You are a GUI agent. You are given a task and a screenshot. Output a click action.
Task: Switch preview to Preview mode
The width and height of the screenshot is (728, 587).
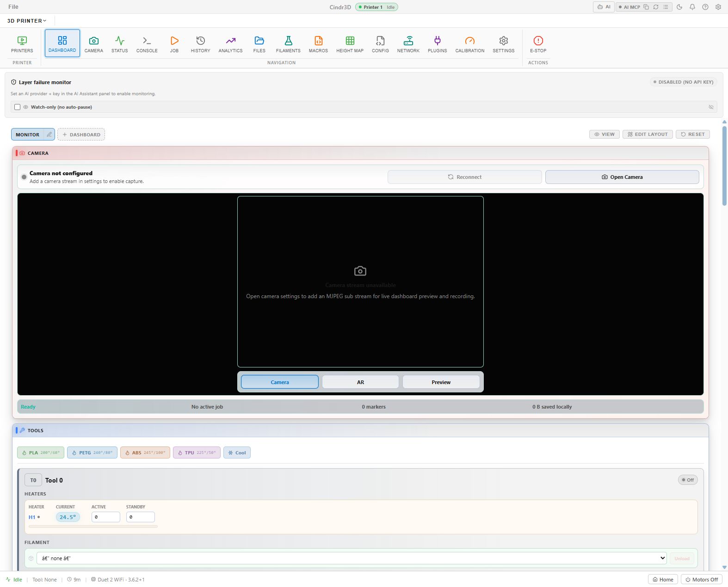click(x=441, y=382)
